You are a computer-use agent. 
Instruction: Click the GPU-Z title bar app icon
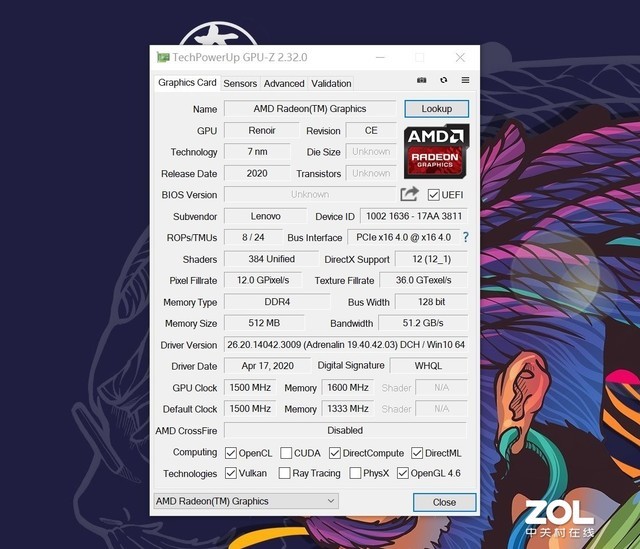(x=163, y=58)
